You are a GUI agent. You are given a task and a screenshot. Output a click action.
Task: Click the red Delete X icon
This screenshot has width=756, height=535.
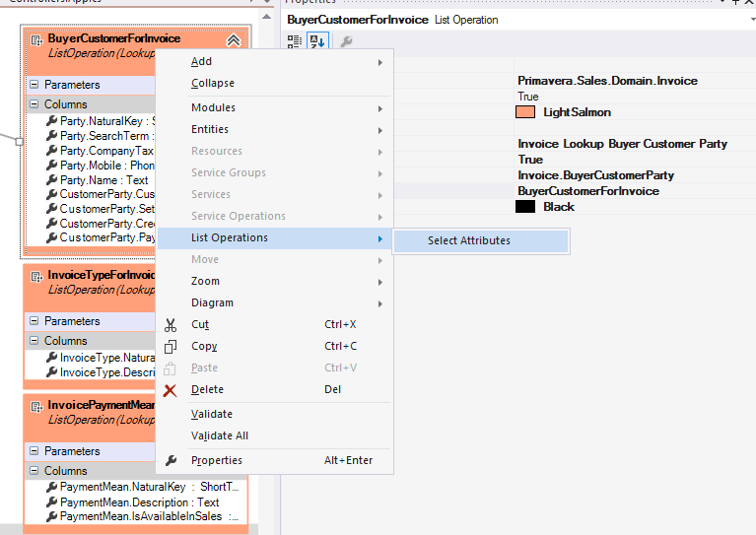[171, 390]
